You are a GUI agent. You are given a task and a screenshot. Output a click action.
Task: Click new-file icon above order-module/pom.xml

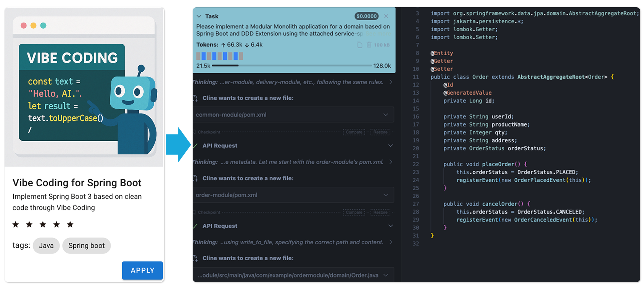[195, 178]
